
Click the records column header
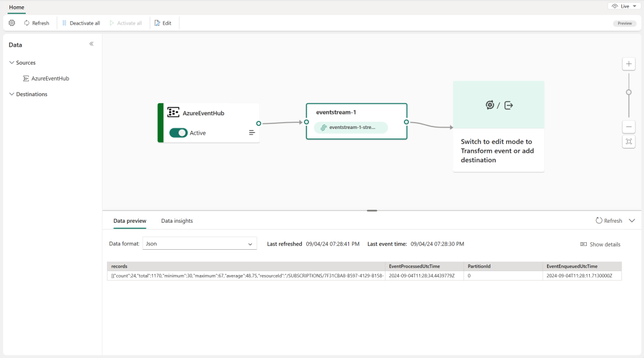pos(246,266)
